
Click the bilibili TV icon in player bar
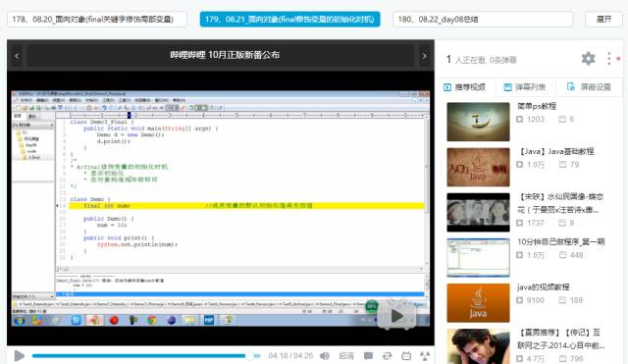click(406, 355)
